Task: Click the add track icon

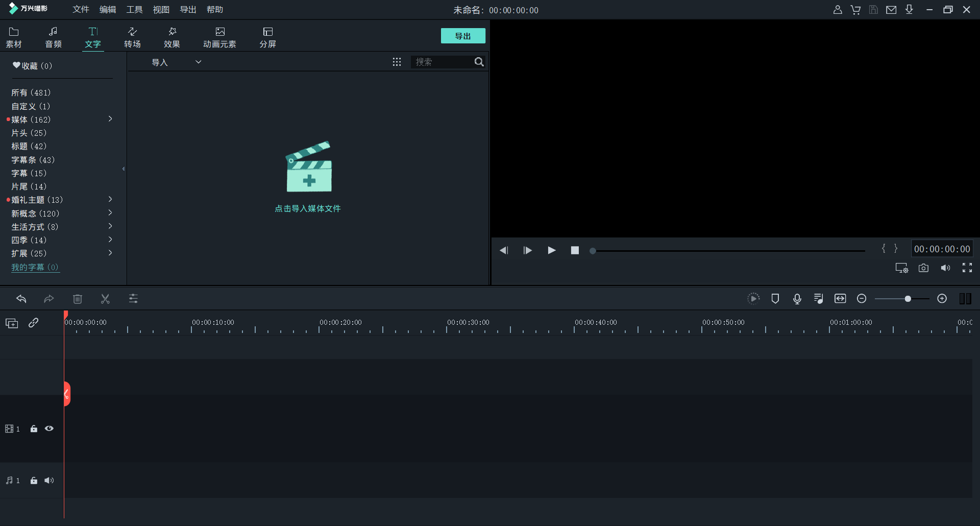Action: coord(12,323)
